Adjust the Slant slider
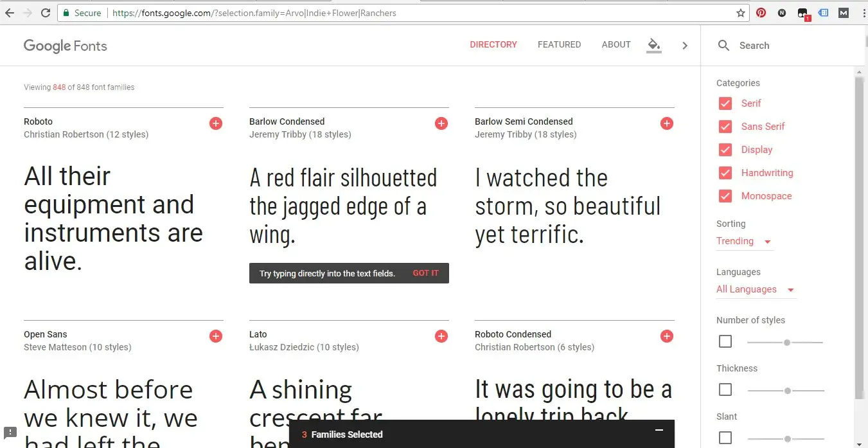Image resolution: width=868 pixels, height=448 pixels. tap(785, 439)
